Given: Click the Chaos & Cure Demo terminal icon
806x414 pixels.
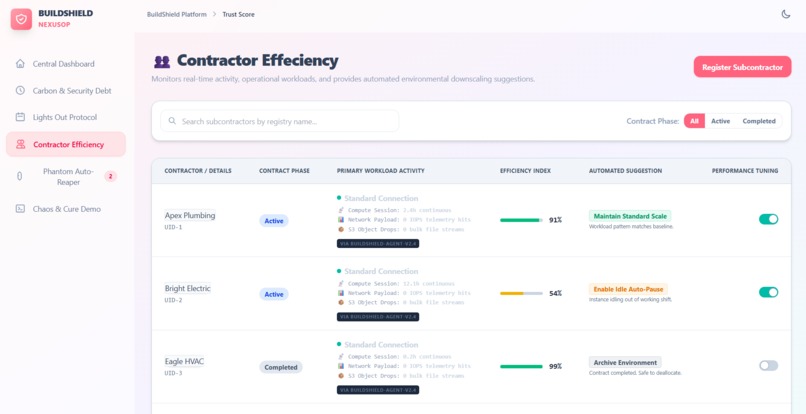Looking at the screenshot, I should tap(20, 209).
